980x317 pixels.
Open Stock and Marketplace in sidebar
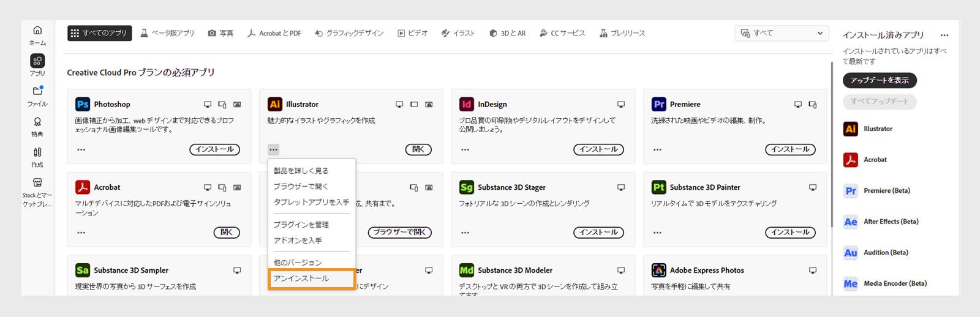coord(37,192)
